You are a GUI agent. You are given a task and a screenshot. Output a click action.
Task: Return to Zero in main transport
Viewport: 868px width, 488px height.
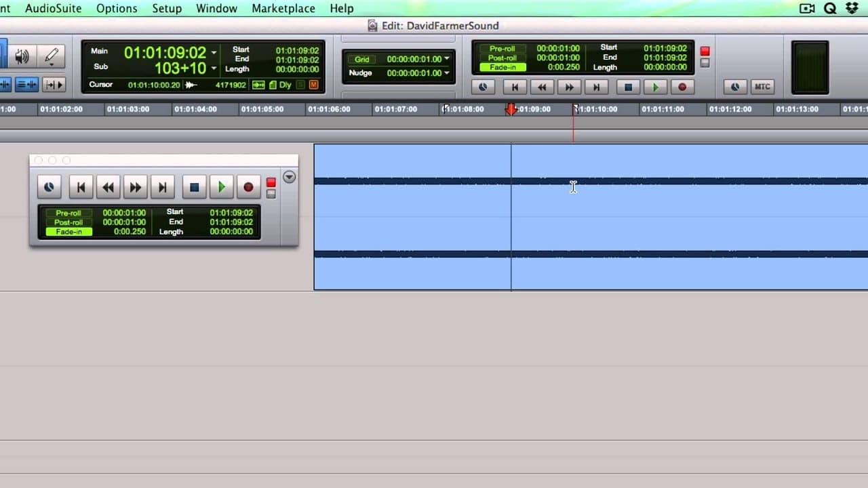click(515, 87)
